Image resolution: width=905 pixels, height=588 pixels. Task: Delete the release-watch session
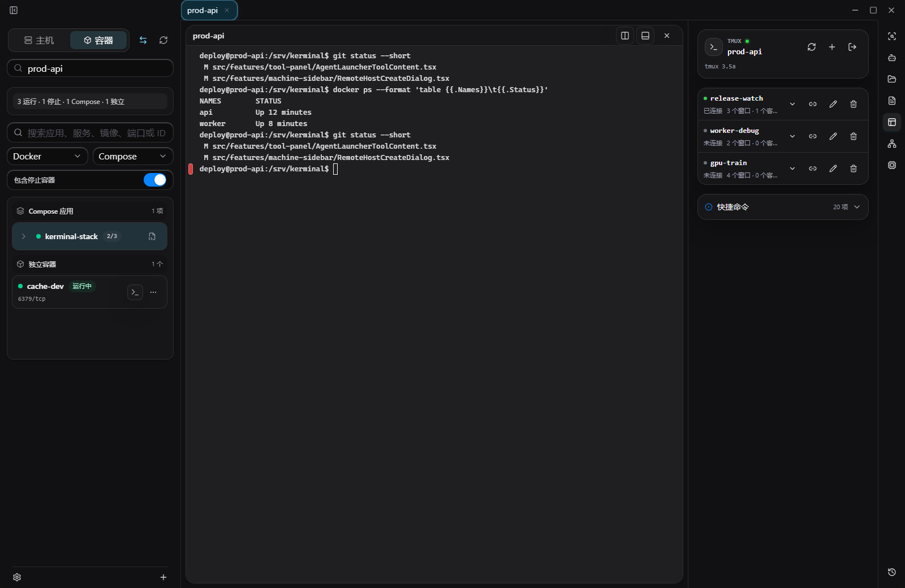click(x=854, y=104)
